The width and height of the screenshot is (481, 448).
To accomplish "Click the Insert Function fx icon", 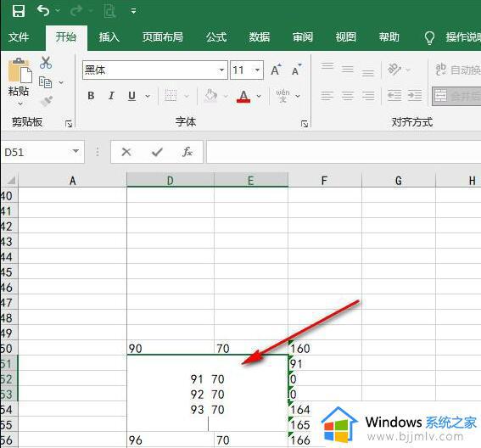I will point(187,152).
